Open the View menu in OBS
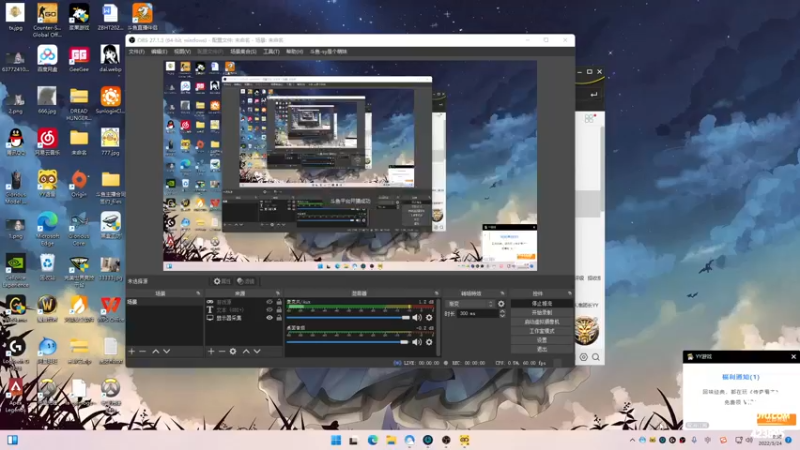The image size is (800, 450). (x=182, y=52)
